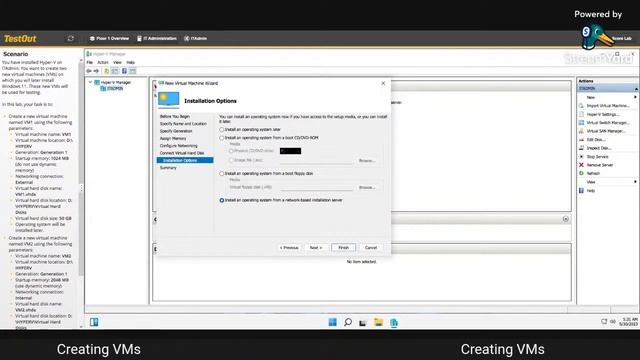The width and height of the screenshot is (640, 360).
Task: Collapse the details section with round chevron
Action: point(566,219)
